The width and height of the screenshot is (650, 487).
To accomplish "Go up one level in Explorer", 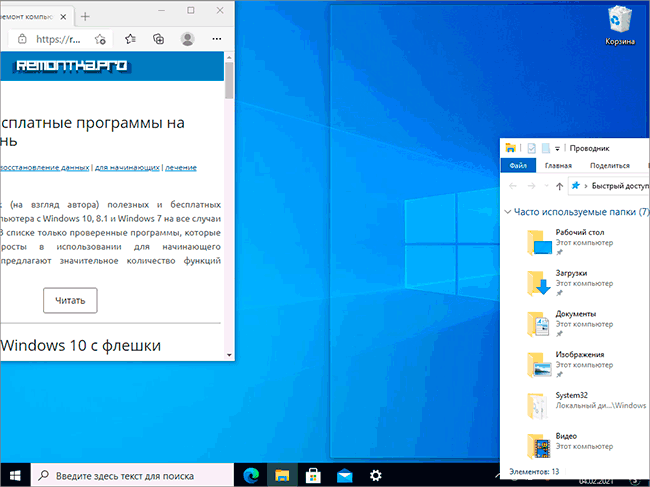I will click(x=559, y=186).
